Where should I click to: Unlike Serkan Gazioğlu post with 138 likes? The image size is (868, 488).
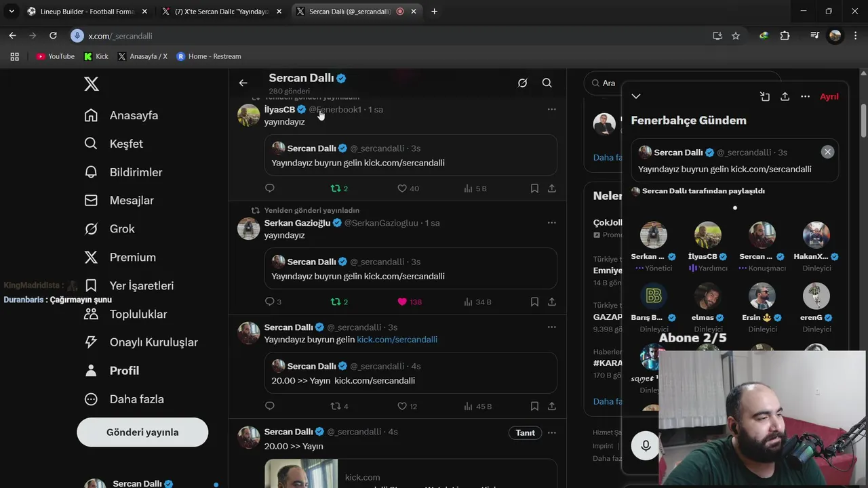(410, 302)
